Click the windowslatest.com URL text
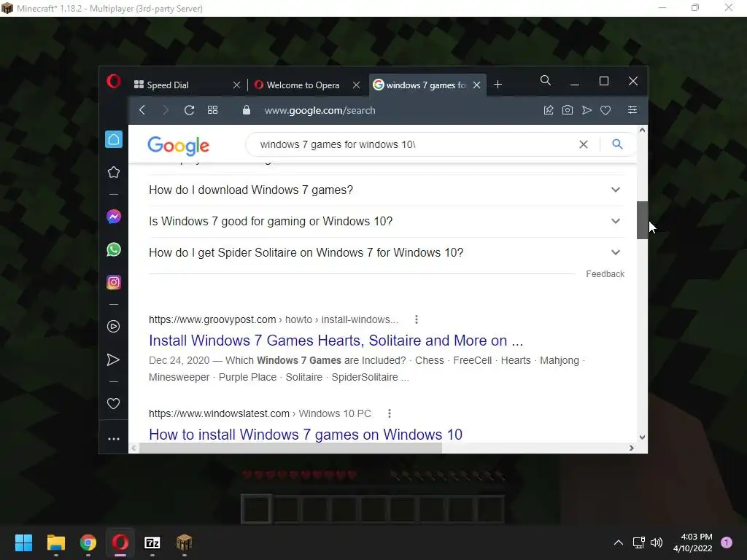 pyautogui.click(x=219, y=413)
